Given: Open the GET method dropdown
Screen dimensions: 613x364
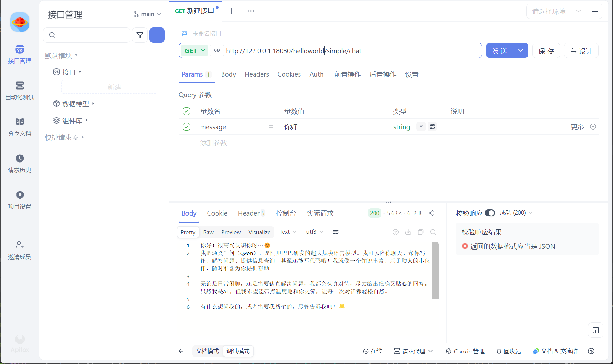Looking at the screenshot, I should coord(194,50).
